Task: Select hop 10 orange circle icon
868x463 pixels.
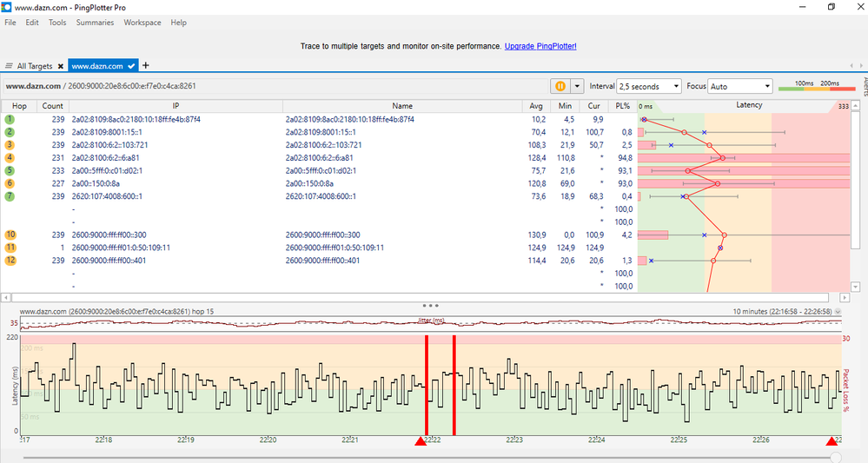Action: [x=10, y=235]
